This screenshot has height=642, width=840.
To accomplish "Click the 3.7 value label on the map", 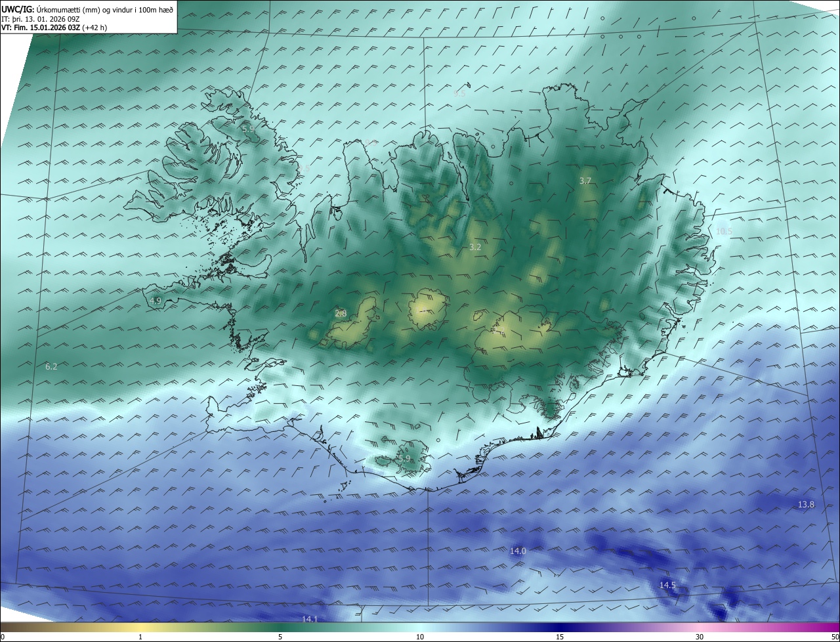I will [x=585, y=181].
